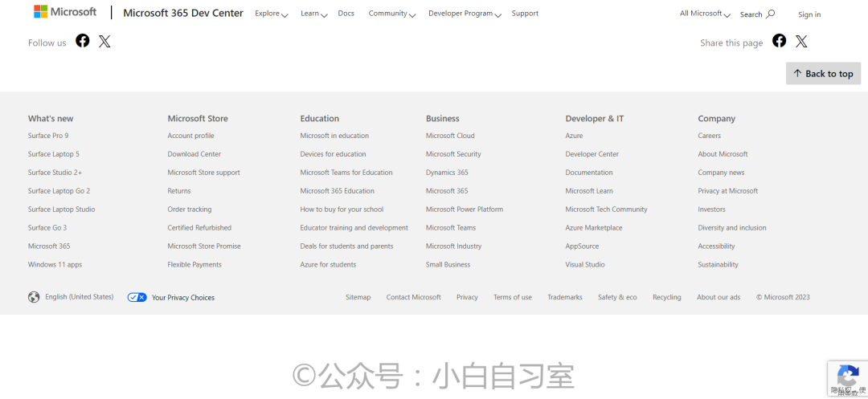Open Developer Center link
The width and height of the screenshot is (868, 399).
(x=592, y=154)
